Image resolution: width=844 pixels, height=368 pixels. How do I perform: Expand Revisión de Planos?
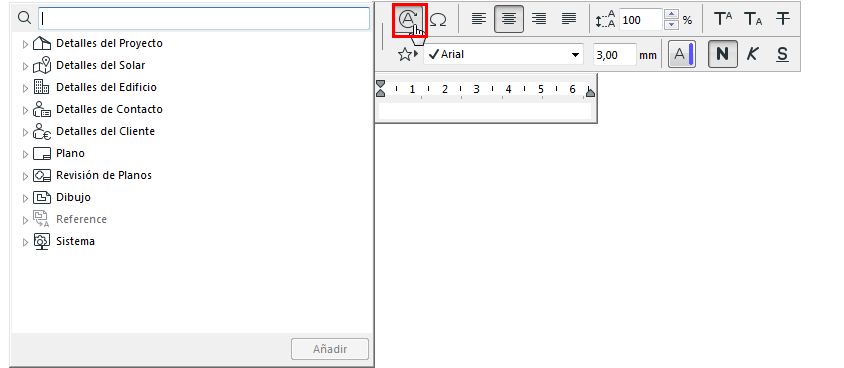tap(25, 176)
